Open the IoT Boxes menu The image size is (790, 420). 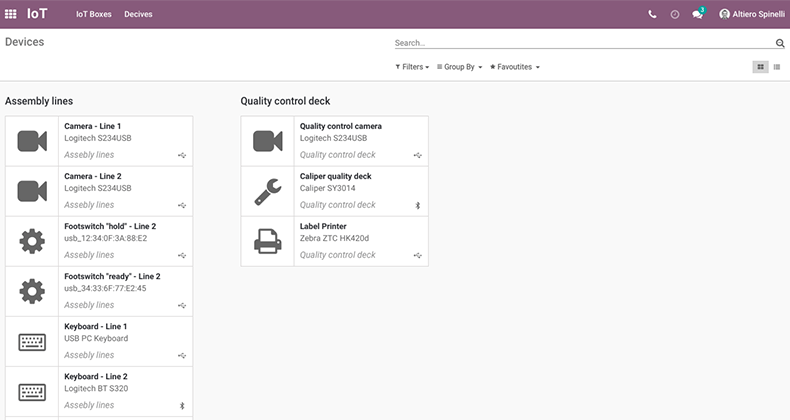(94, 14)
